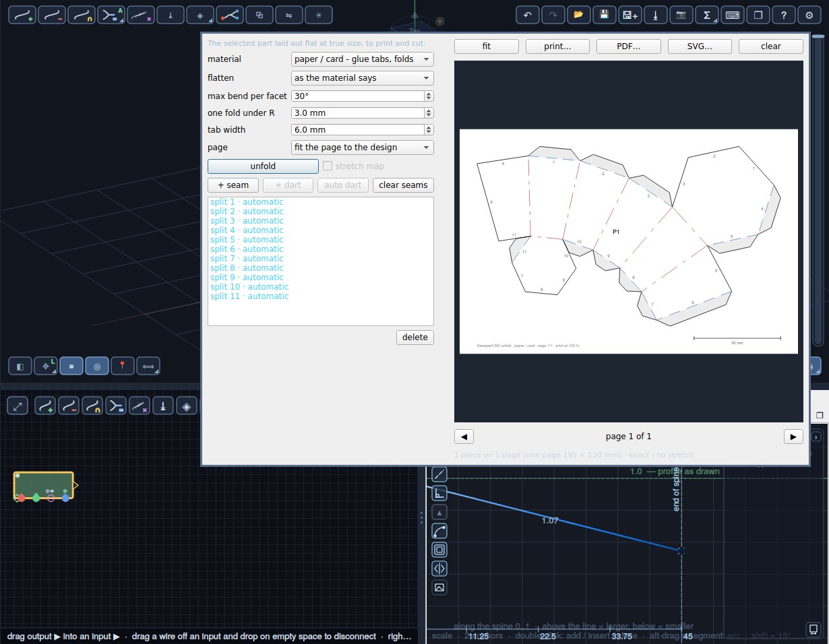Open the sigma summary tool

708,15
